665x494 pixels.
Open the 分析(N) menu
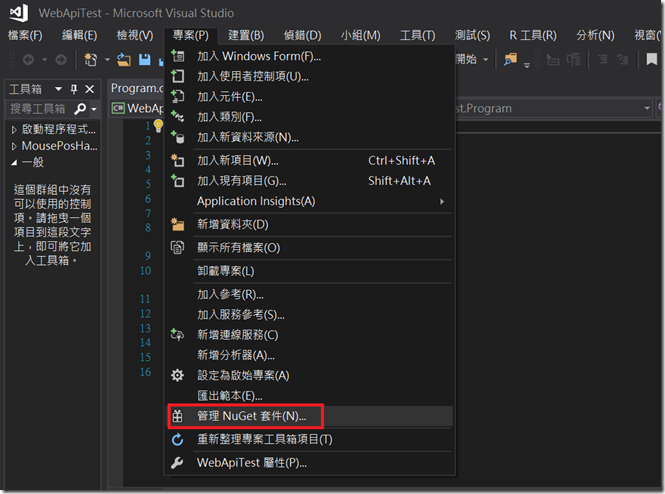595,35
